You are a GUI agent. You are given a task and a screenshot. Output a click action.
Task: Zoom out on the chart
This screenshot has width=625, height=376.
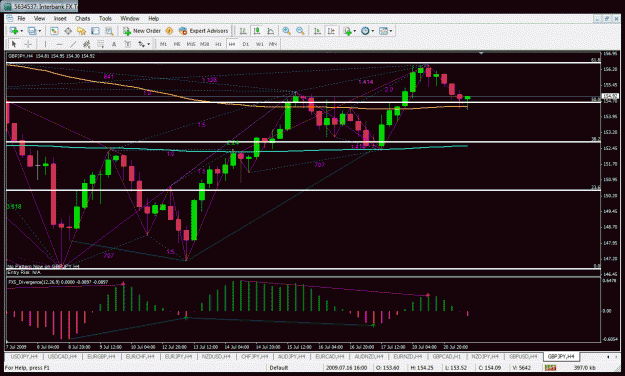point(300,31)
